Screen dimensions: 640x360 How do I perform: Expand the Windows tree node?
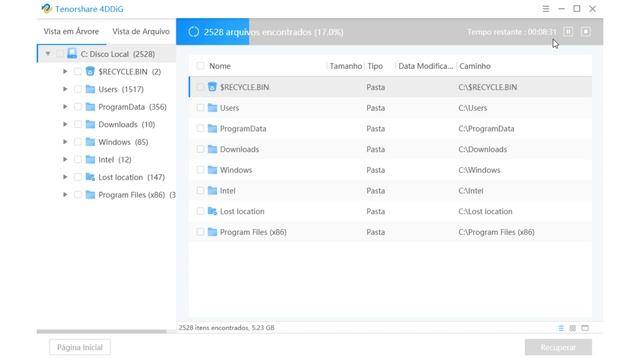65,142
